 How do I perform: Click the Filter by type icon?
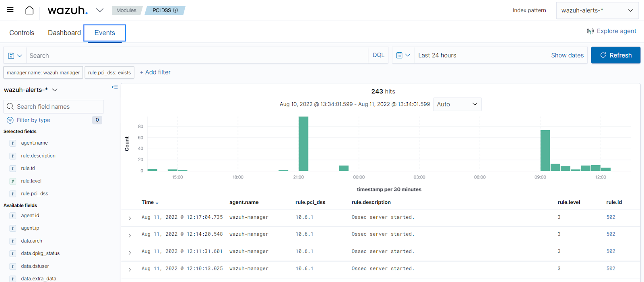[x=10, y=120]
